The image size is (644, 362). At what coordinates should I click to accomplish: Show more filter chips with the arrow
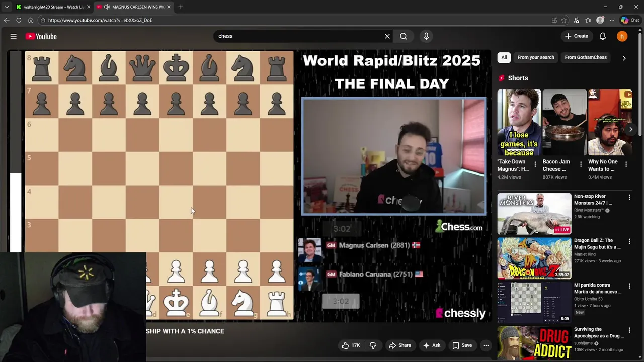(x=624, y=58)
